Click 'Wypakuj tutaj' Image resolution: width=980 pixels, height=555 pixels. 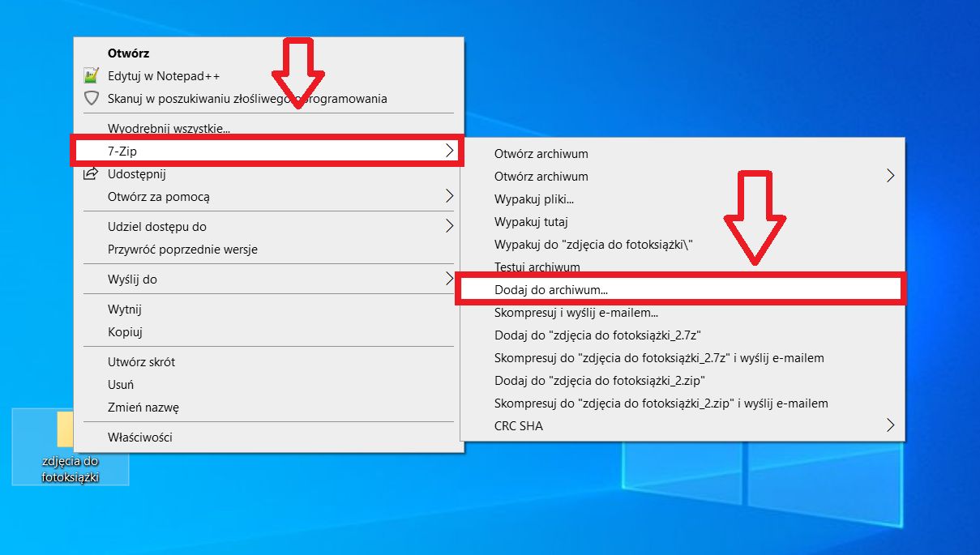pos(529,221)
